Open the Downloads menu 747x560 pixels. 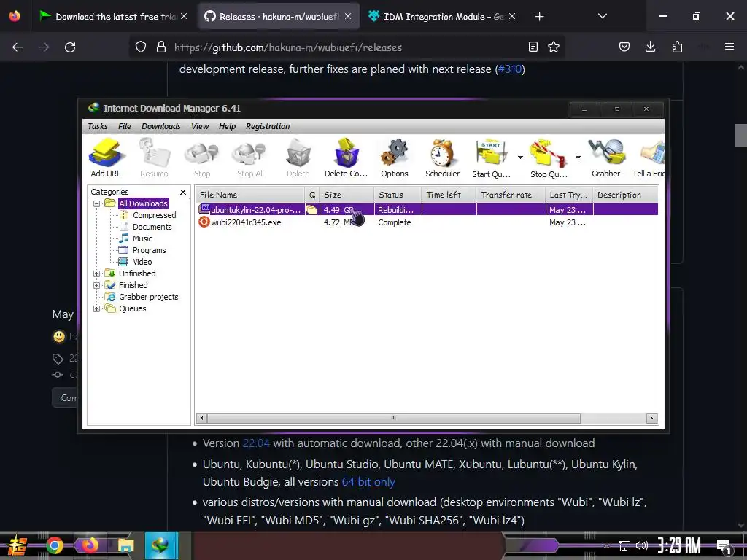(161, 126)
